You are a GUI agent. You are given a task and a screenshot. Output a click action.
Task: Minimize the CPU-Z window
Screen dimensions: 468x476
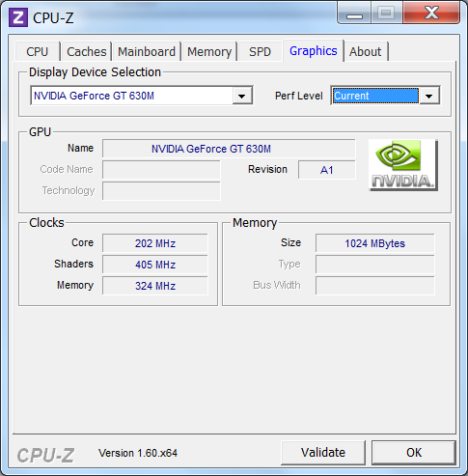tap(354, 13)
